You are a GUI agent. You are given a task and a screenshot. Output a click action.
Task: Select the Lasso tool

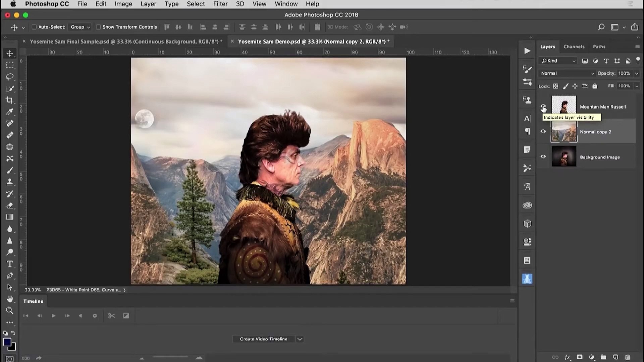tap(10, 77)
